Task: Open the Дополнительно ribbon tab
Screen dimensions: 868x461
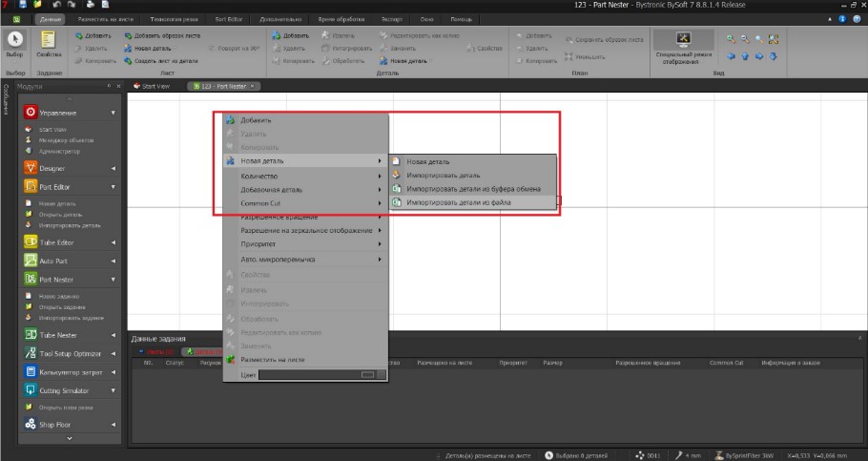Action: (x=280, y=19)
